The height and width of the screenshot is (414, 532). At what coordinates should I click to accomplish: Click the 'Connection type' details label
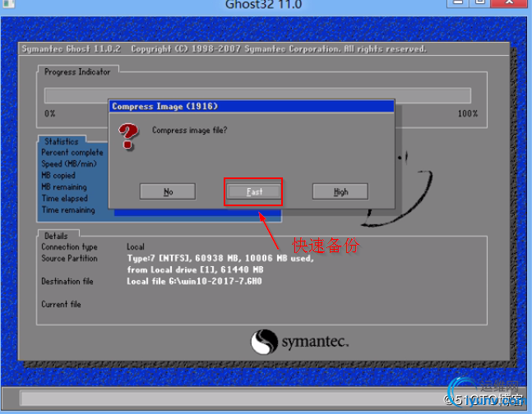point(69,247)
